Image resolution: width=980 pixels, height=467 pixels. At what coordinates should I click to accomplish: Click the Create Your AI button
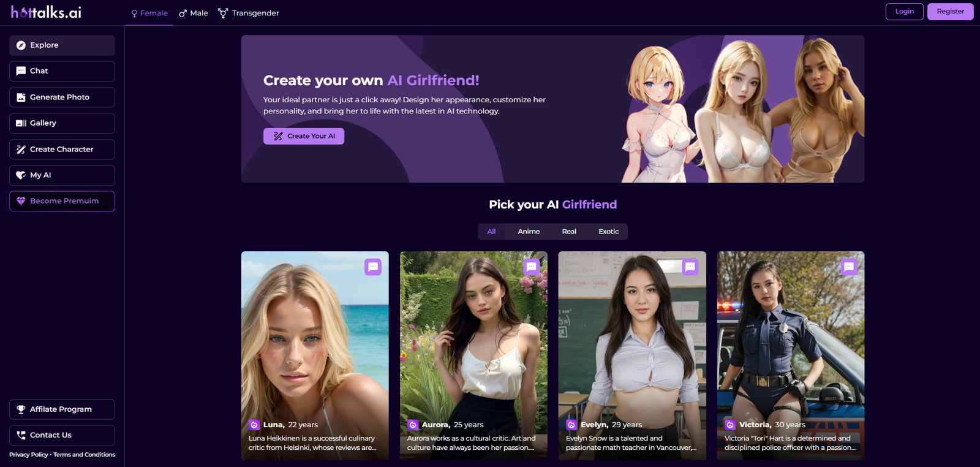[x=304, y=136]
